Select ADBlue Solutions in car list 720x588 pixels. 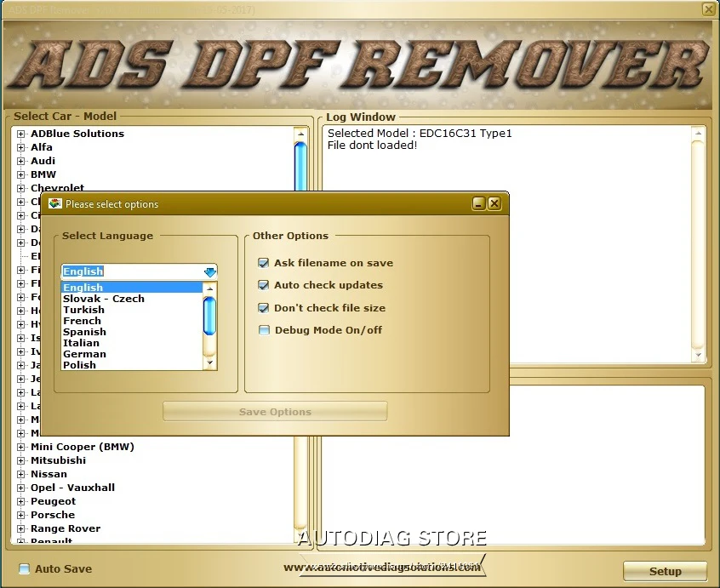pyautogui.click(x=77, y=134)
